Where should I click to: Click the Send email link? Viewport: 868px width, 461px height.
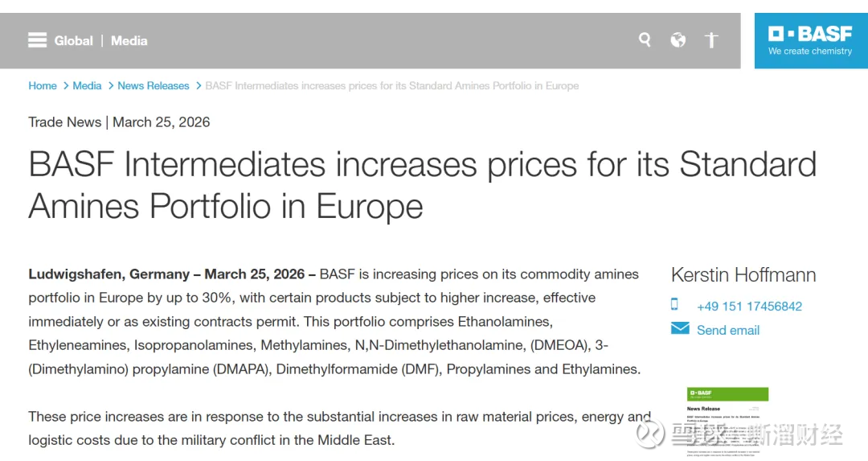pos(728,330)
